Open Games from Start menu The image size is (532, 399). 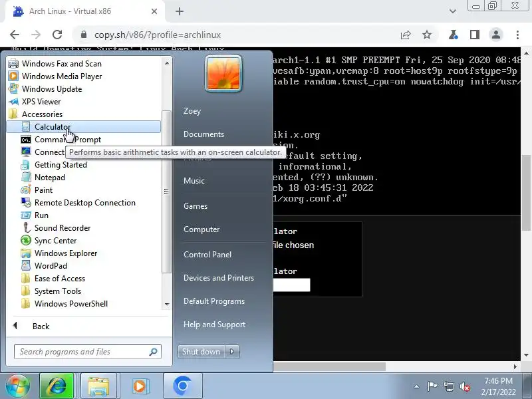pyautogui.click(x=196, y=206)
